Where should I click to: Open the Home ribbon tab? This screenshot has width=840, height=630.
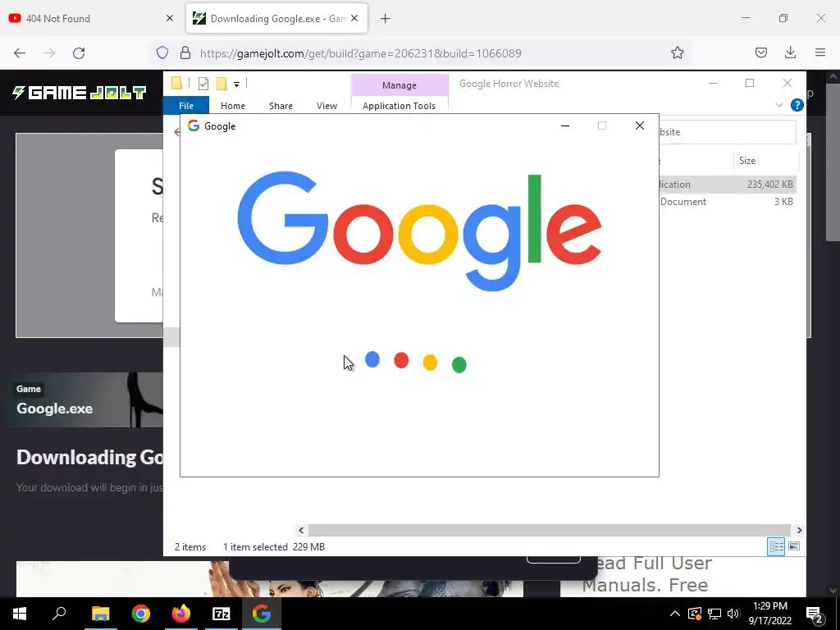[232, 106]
